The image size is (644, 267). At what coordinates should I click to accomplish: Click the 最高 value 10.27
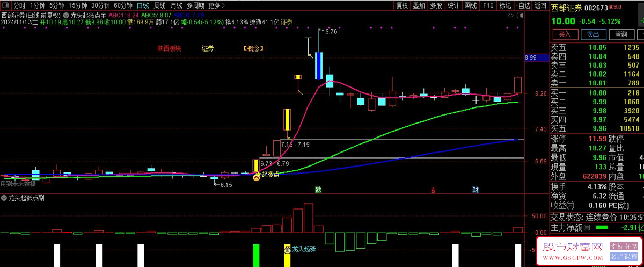[x=597, y=148]
